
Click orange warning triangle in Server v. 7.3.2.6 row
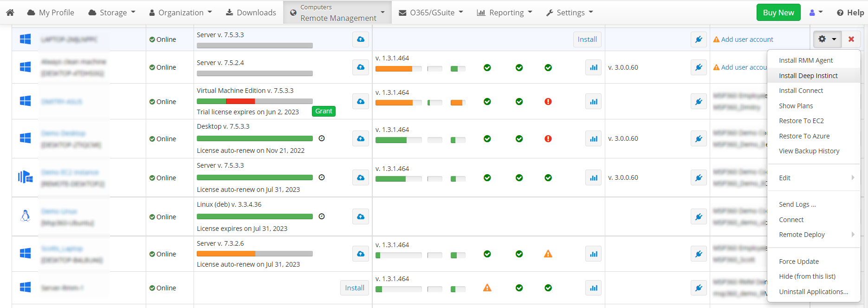[x=548, y=254]
